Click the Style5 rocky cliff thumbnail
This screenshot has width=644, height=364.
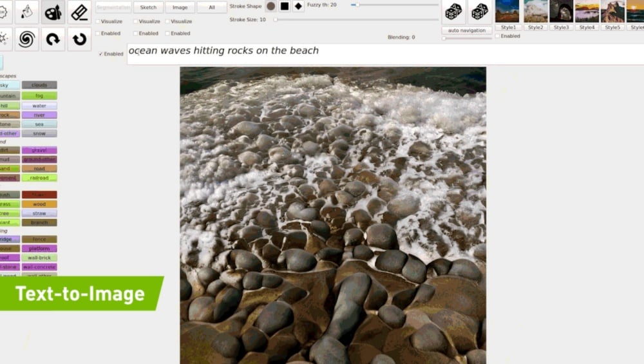tap(612, 11)
